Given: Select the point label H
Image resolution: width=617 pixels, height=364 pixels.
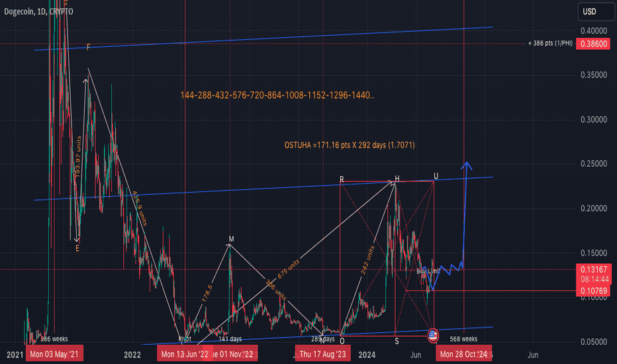Looking at the screenshot, I should point(397,179).
